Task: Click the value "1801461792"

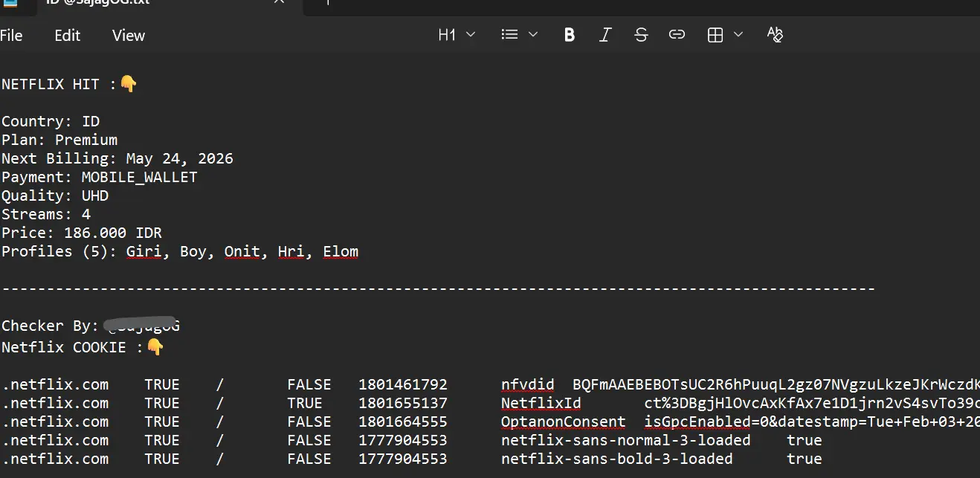Action: 403,384
